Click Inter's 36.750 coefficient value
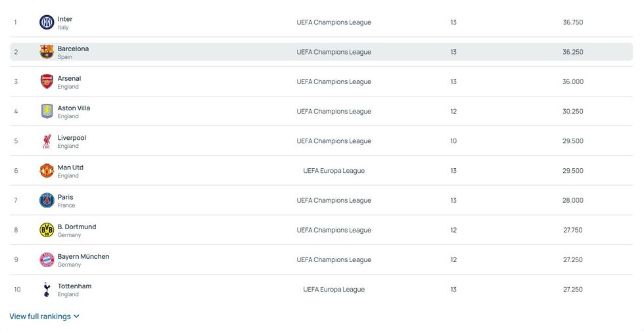The image size is (644, 331). tap(572, 22)
